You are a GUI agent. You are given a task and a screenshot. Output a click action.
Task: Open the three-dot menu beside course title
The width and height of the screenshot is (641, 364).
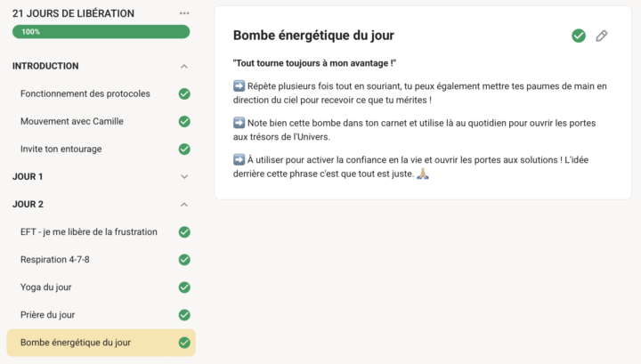(x=184, y=13)
